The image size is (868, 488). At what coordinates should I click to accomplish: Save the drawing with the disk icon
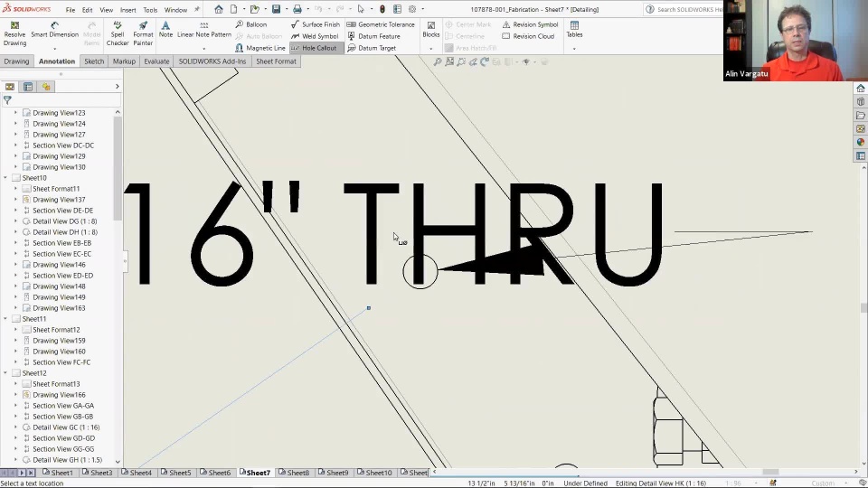(x=276, y=9)
